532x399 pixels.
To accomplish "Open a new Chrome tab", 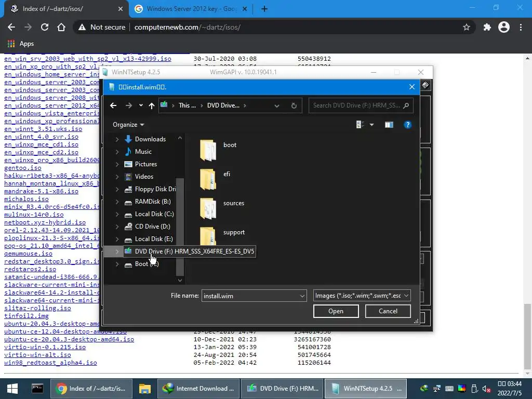I will click(264, 9).
